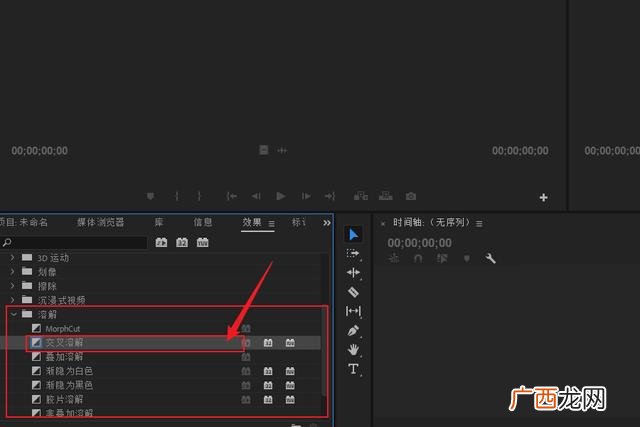This screenshot has width=640, height=427.
Task: Click Add Marker in source monitor transport
Action: [150, 196]
